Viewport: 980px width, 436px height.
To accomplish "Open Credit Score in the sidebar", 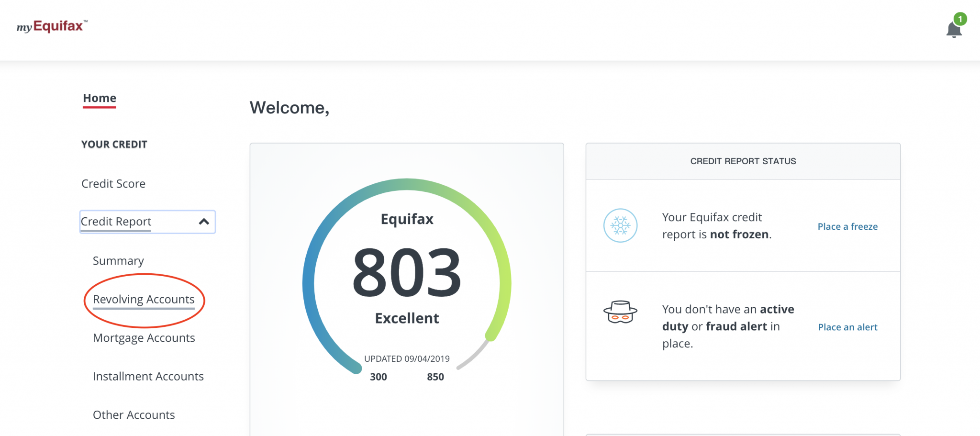I will [113, 184].
